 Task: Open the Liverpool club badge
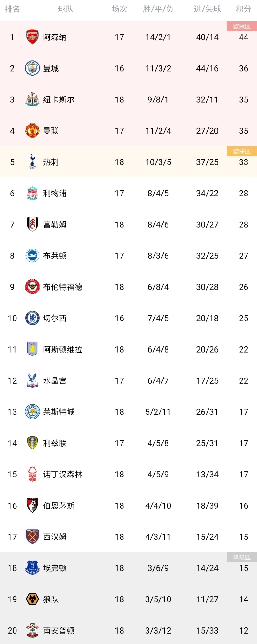coord(32,193)
